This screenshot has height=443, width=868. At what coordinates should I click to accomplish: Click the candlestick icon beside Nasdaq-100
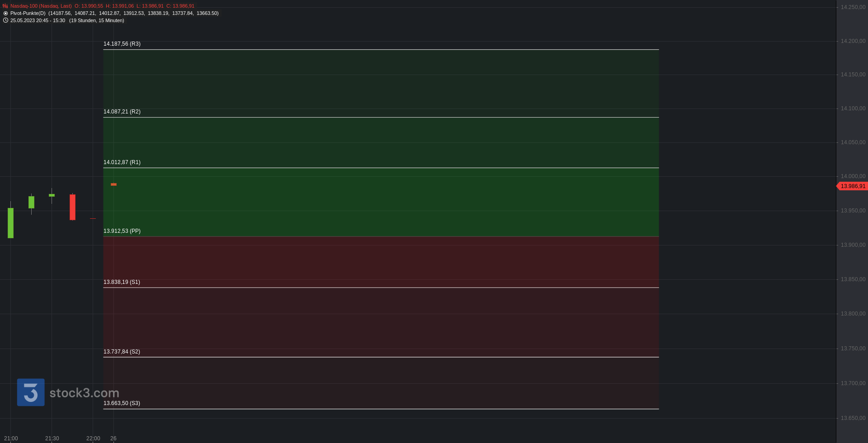click(5, 6)
